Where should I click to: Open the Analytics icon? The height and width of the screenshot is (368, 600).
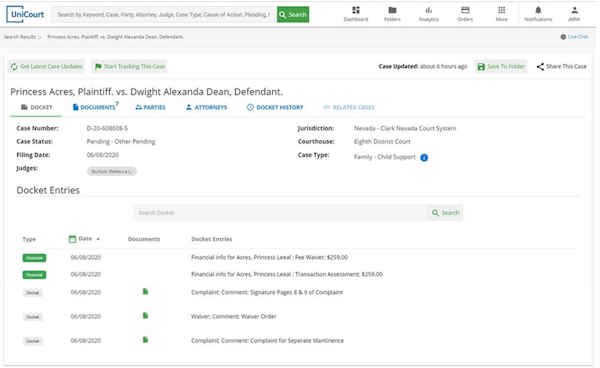429,14
